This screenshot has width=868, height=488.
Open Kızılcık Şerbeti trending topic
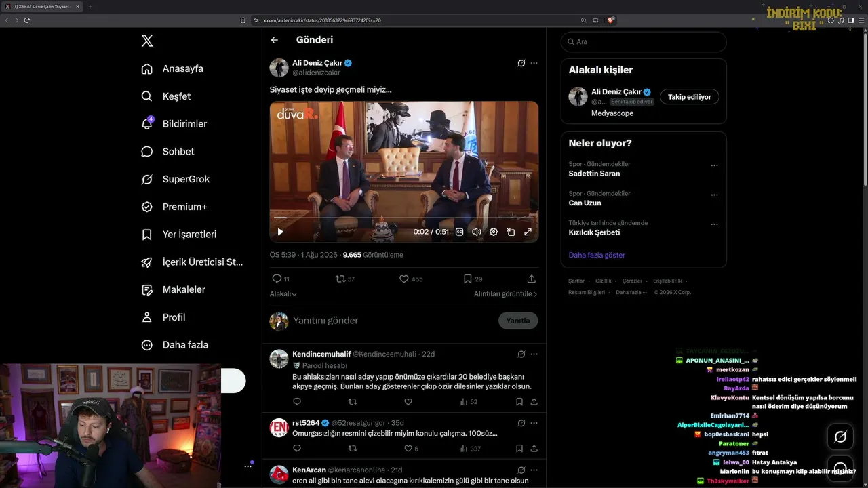(594, 232)
